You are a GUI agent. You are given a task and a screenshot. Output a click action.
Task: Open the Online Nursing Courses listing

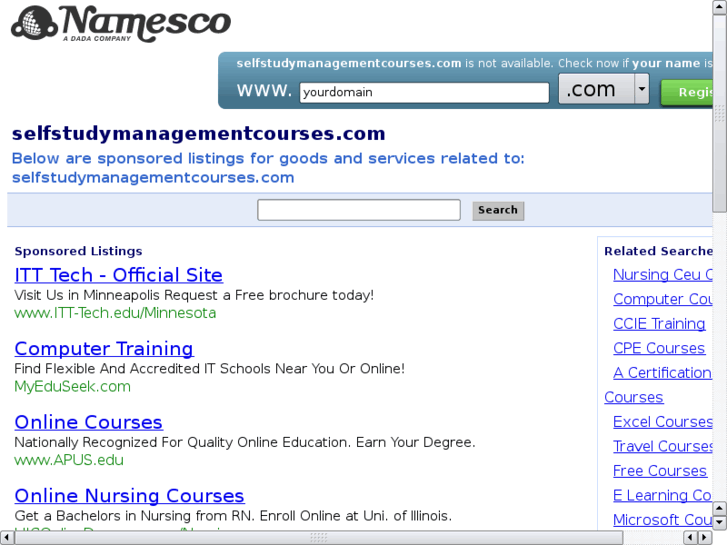129,496
